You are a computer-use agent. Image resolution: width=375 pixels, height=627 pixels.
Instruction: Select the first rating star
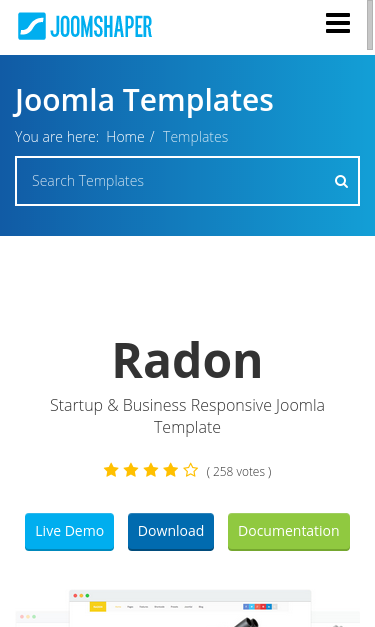[111, 470]
